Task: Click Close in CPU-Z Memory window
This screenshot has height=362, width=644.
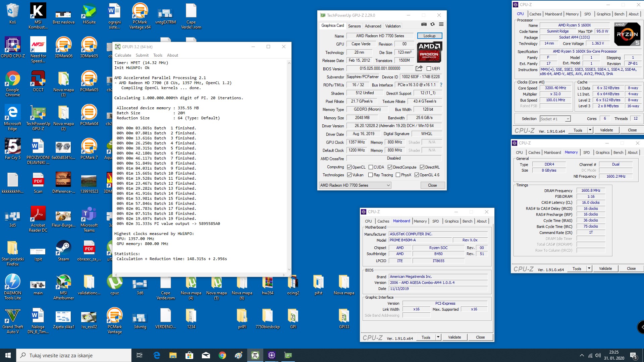Action: tap(631, 268)
